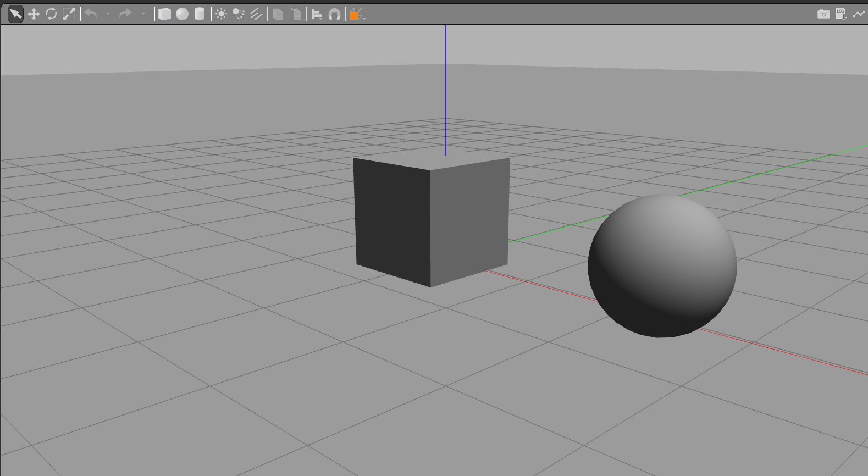Insert a Box shape from toolbar

tap(164, 14)
